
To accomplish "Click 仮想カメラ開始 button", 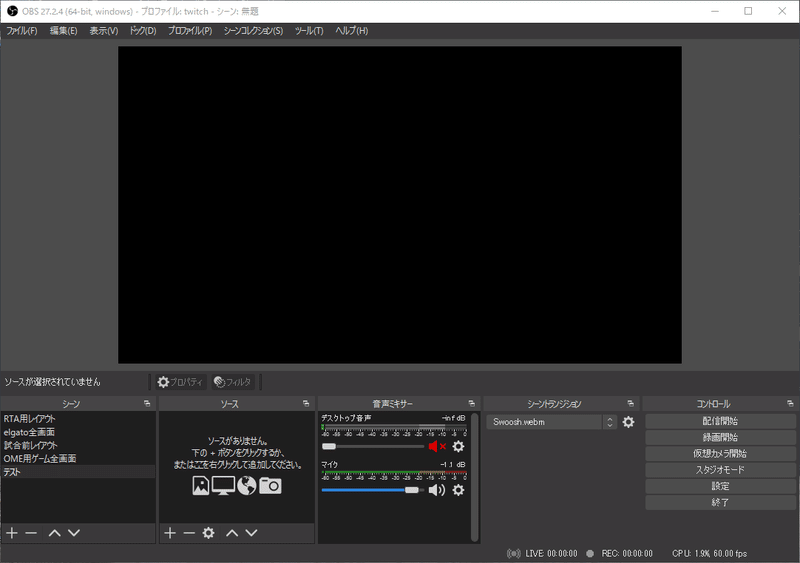I will click(x=720, y=454).
